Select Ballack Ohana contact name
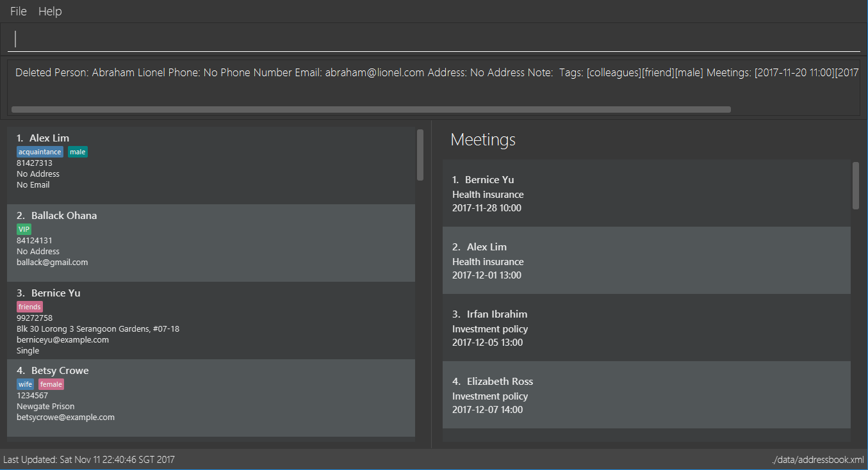The image size is (868, 470). click(x=64, y=216)
